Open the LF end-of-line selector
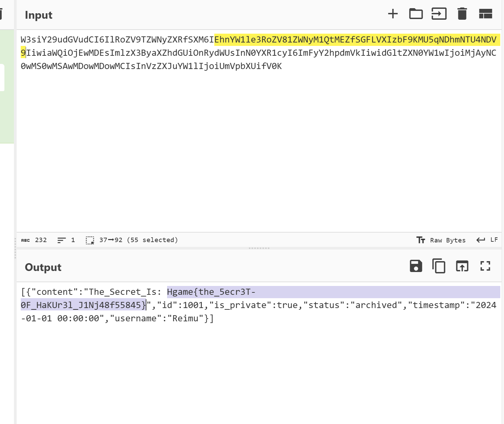Viewport: 504px width, 424px height. point(487,240)
